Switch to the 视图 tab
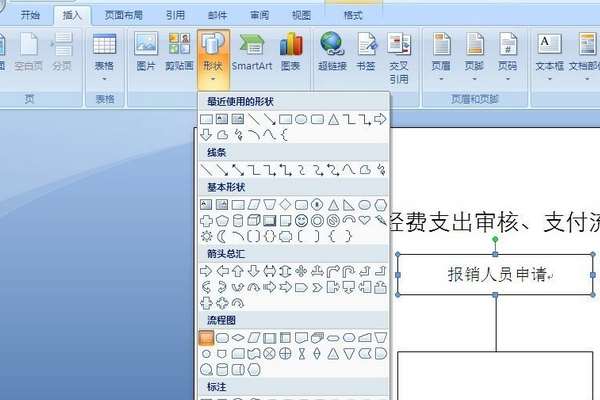The image size is (600, 400). coord(302,15)
